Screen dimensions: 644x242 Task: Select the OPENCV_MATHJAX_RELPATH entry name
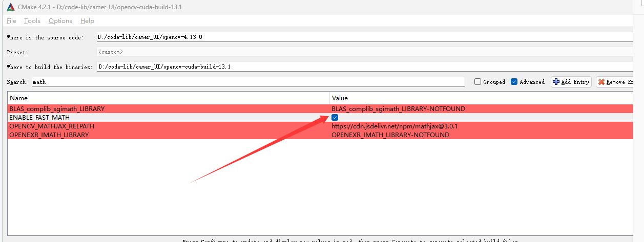pos(52,126)
